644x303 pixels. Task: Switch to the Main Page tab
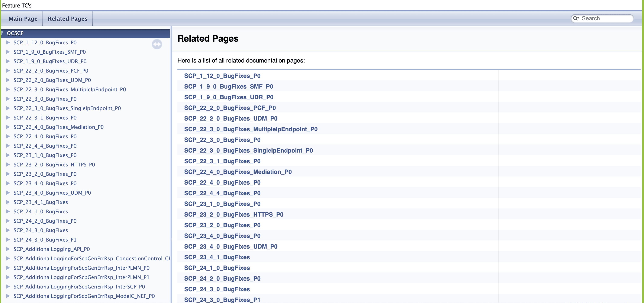[x=23, y=19]
